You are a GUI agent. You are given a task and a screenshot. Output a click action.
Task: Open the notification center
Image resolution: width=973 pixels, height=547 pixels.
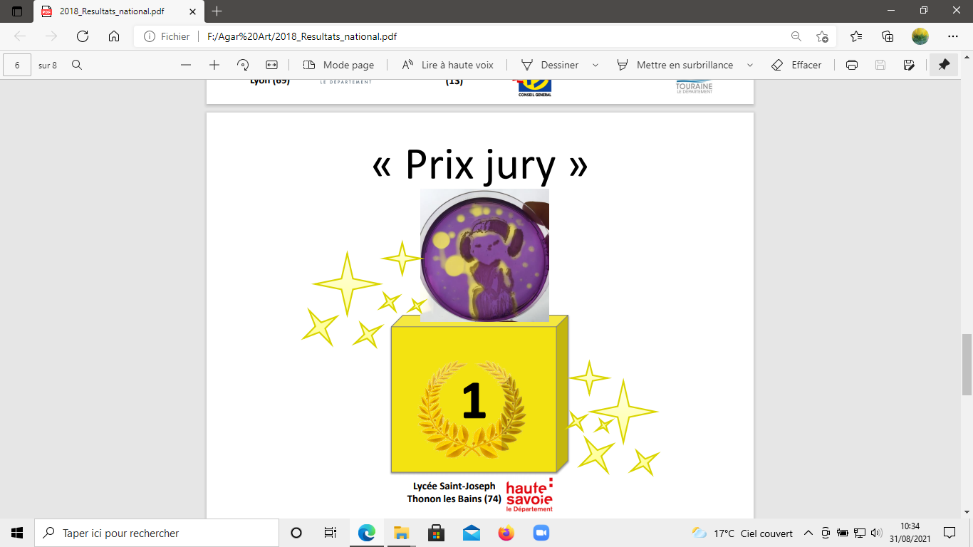pos(950,533)
